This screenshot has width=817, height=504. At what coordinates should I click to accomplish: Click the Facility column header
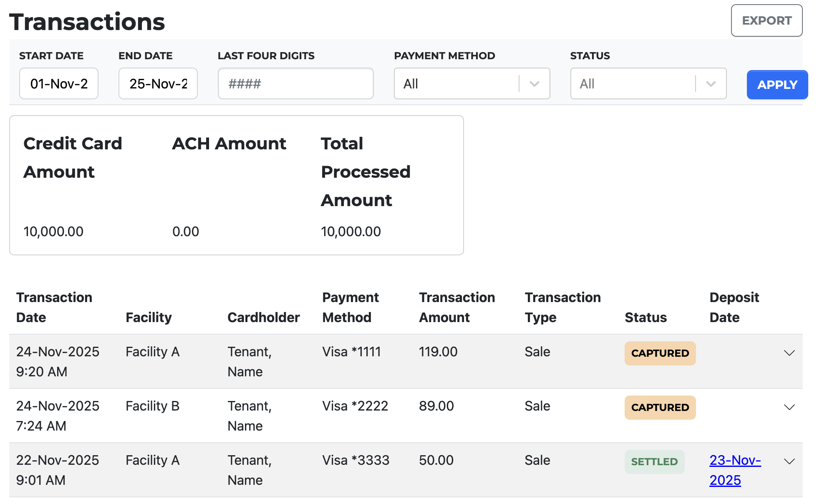tap(149, 318)
